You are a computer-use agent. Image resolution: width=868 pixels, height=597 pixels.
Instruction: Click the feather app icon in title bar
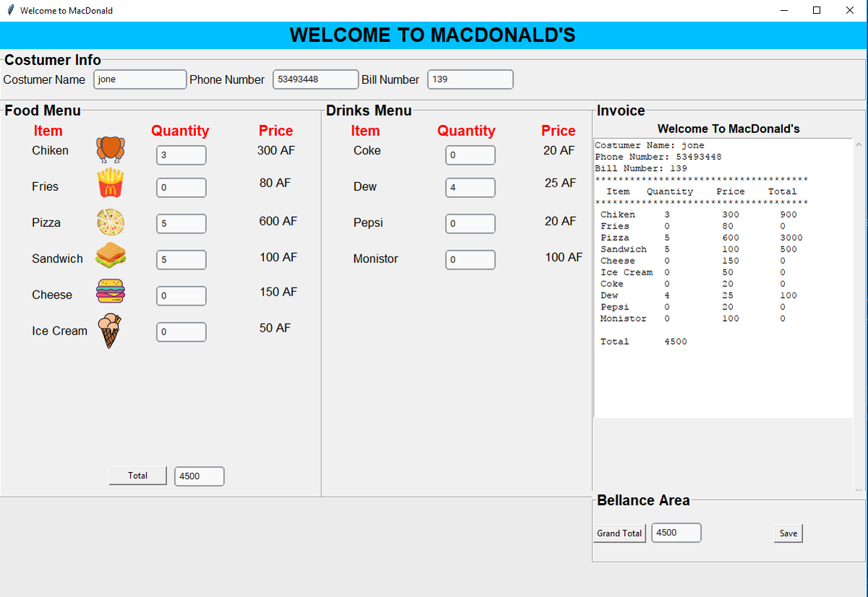coord(10,10)
